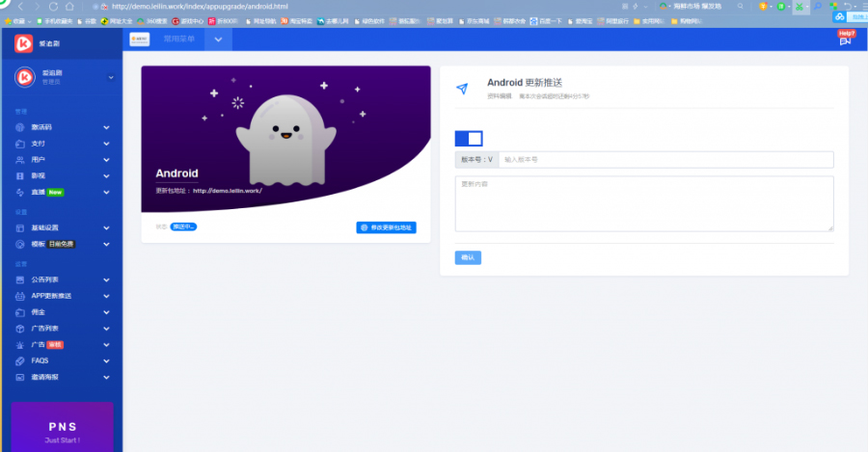Screen dimensions: 868x452
Task: Expand the admin profile chevron in sidebar
Action: tap(110, 77)
